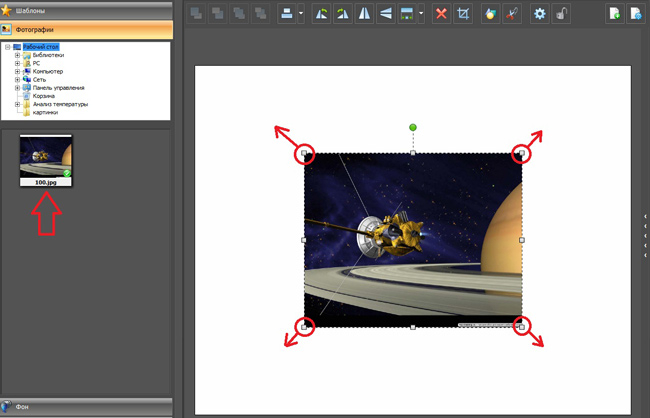This screenshot has width=650, height=418.
Task: Select Библиотеки in folder tree
Action: click(x=49, y=55)
